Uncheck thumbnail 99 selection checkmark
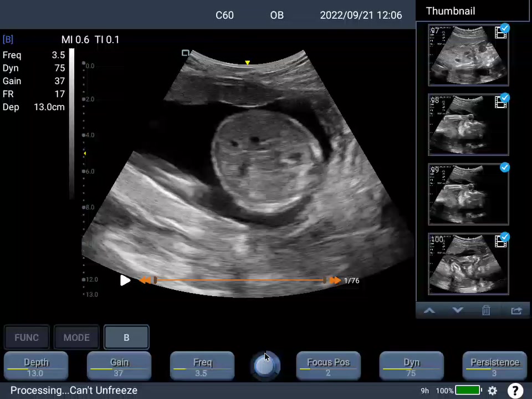532x399 pixels. pos(504,167)
